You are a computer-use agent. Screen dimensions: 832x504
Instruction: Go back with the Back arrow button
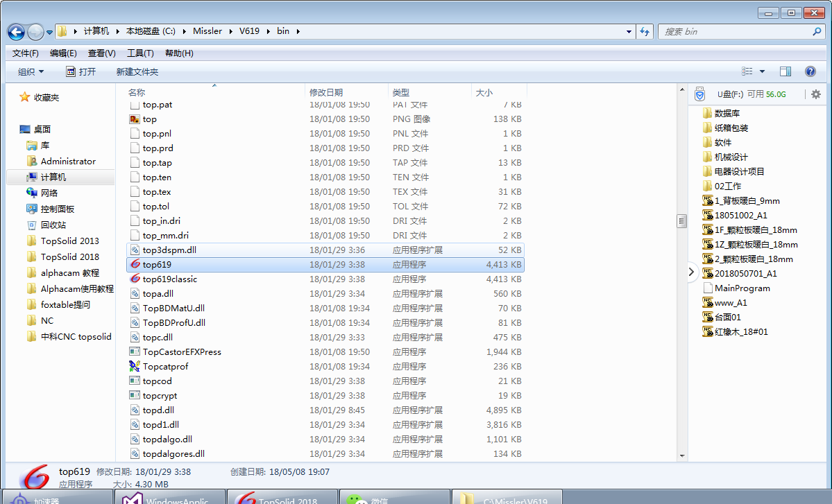coord(16,32)
